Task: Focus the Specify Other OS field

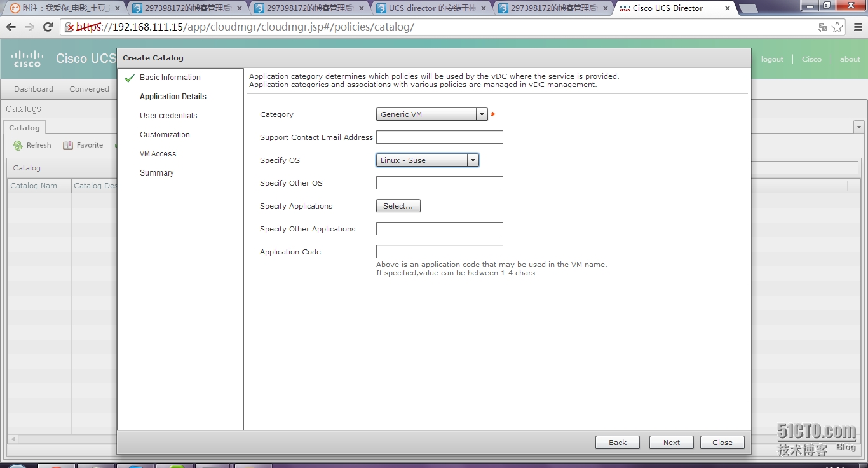Action: tap(440, 183)
